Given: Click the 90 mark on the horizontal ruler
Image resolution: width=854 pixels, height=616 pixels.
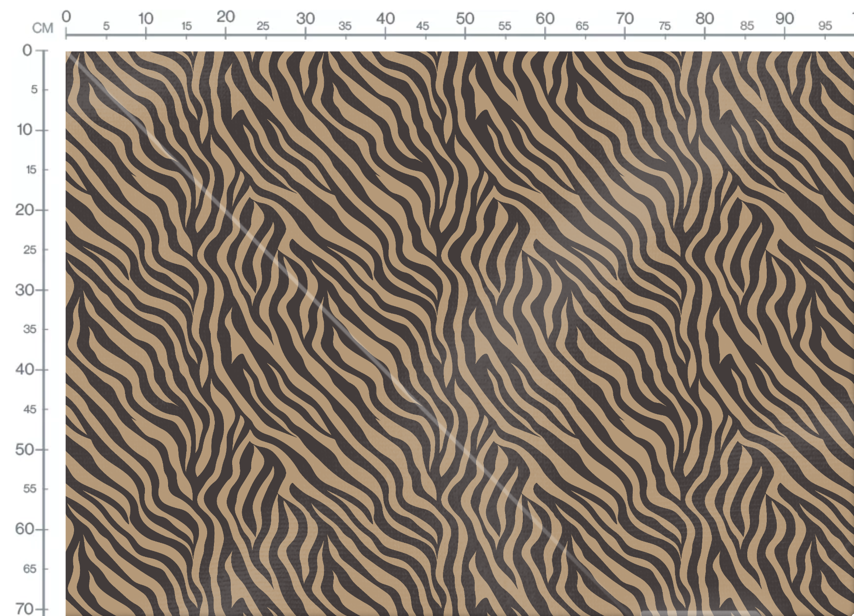Looking at the screenshot, I should pyautogui.click(x=784, y=19).
